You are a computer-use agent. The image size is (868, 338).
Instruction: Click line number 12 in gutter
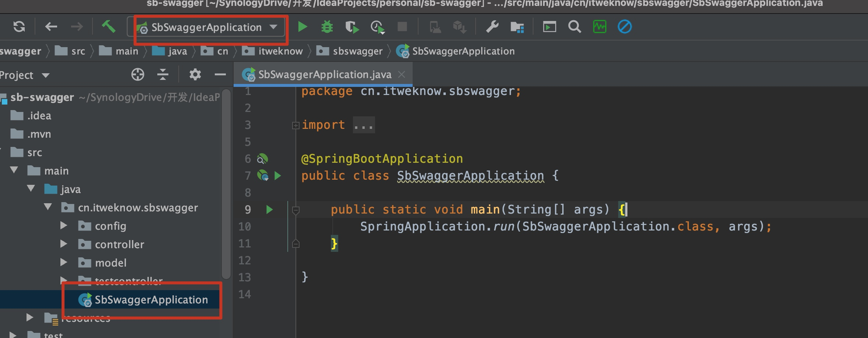pos(245,261)
